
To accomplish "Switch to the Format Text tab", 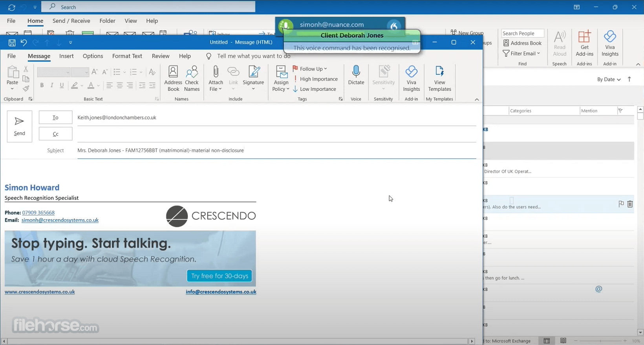I will [x=127, y=56].
